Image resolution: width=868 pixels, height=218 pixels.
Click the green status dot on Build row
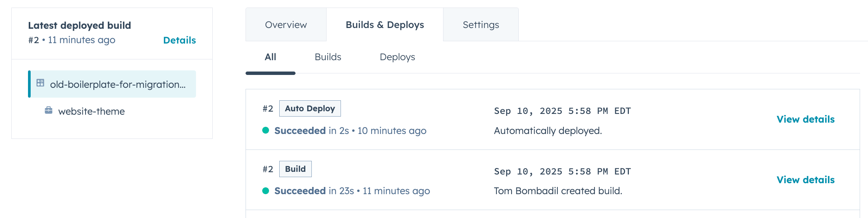coord(266,191)
